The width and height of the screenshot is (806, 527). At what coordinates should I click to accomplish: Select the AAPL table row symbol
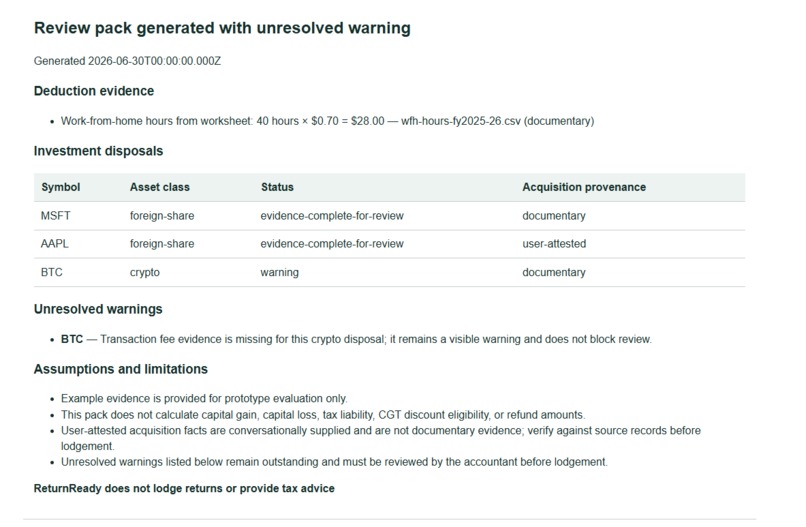click(54, 244)
